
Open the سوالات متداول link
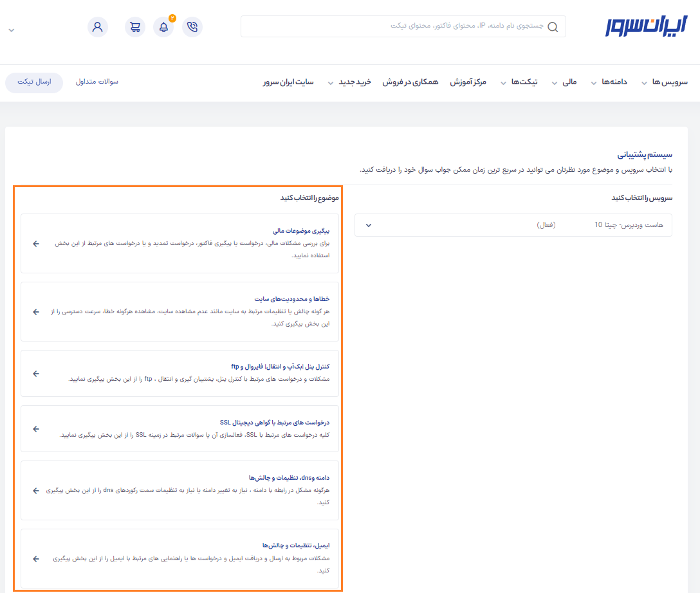point(97,82)
